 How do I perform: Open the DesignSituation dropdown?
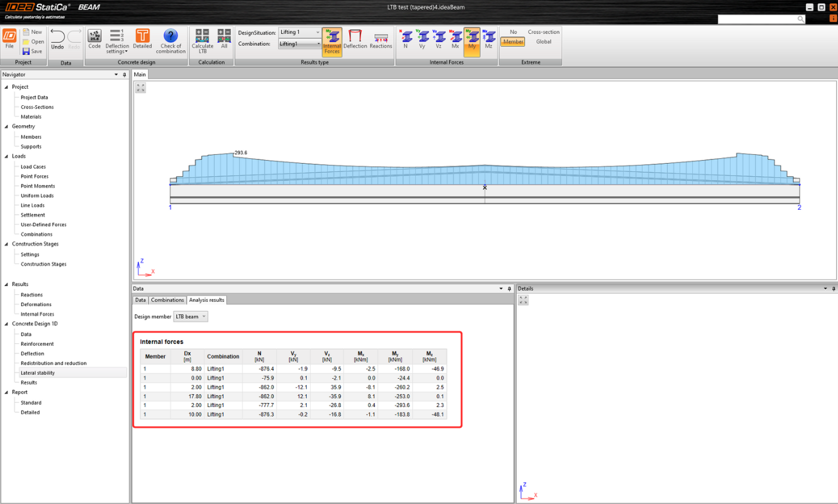[x=300, y=32]
